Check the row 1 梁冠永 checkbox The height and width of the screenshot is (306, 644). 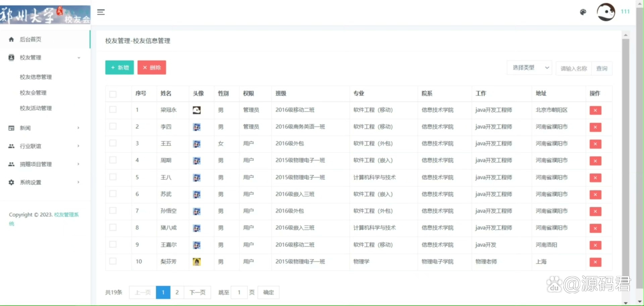[113, 109]
